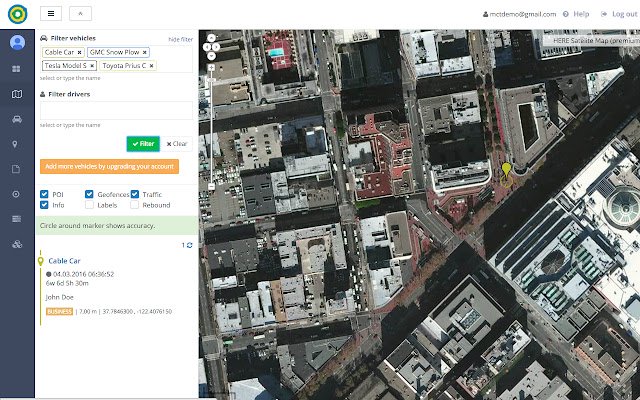Remove the GMC Snow Plow filter tag
The width and height of the screenshot is (640, 400).
[x=144, y=53]
